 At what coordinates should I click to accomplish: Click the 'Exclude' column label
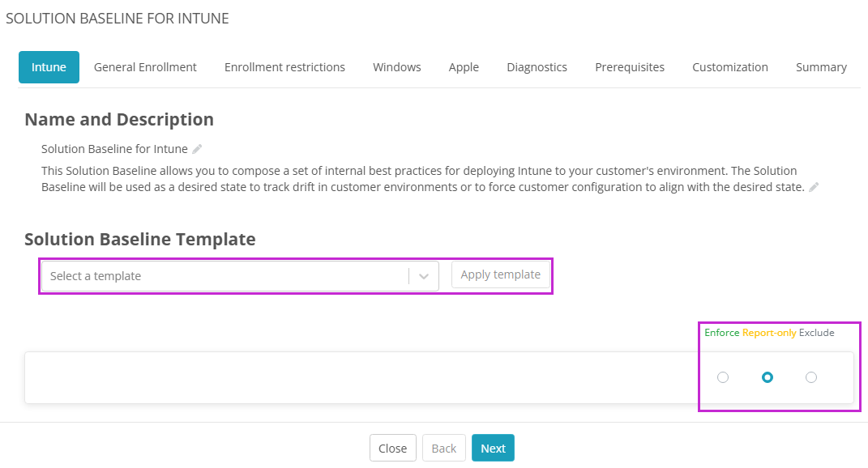click(x=816, y=333)
